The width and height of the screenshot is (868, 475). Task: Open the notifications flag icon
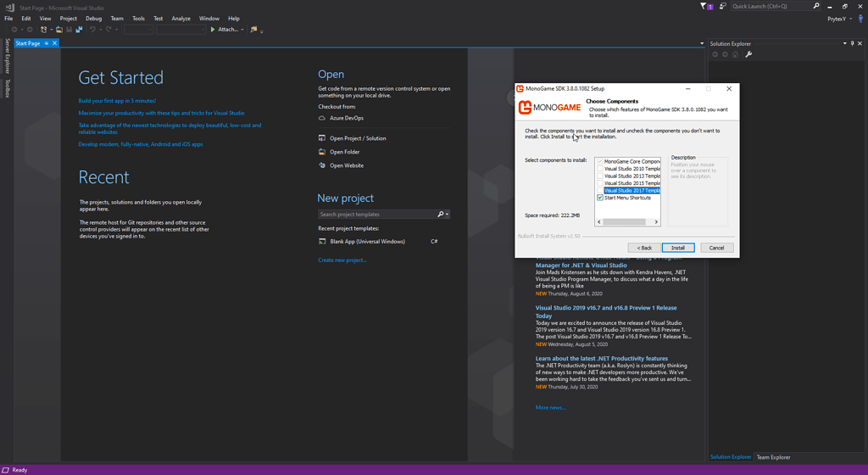(x=704, y=6)
